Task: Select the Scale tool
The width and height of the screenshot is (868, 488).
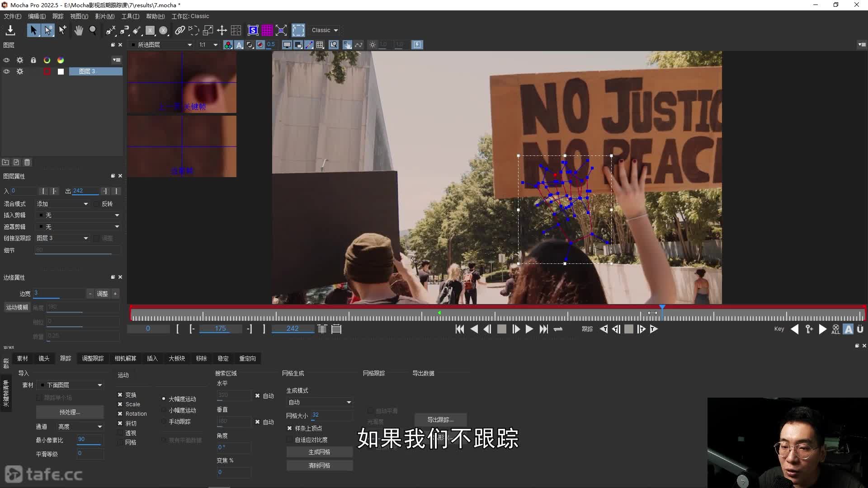Action: point(208,30)
